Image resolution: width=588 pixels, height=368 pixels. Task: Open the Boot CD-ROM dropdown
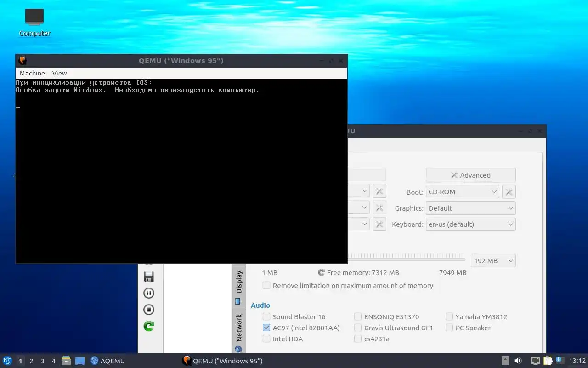[x=463, y=192]
